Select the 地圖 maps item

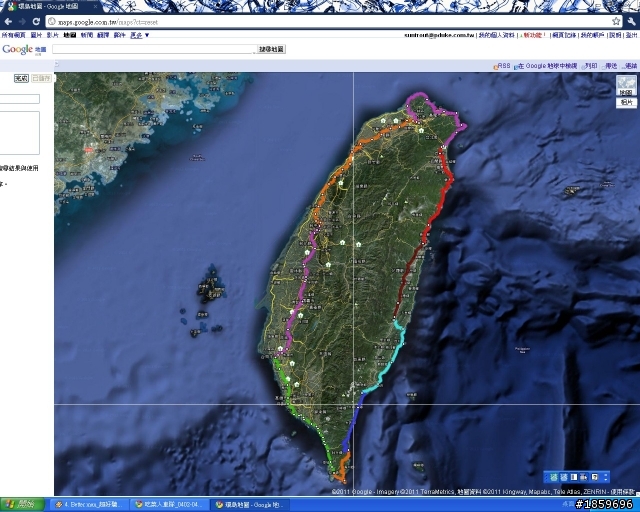(x=70, y=35)
